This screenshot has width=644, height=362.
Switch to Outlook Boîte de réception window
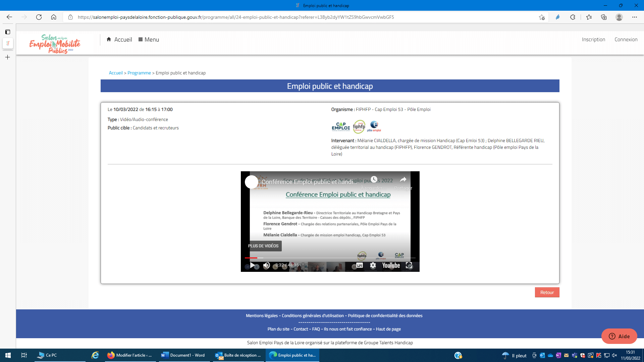pyautogui.click(x=238, y=355)
